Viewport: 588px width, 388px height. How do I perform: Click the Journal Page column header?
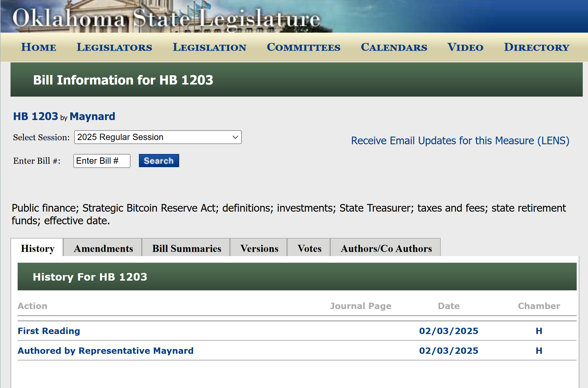tap(361, 306)
